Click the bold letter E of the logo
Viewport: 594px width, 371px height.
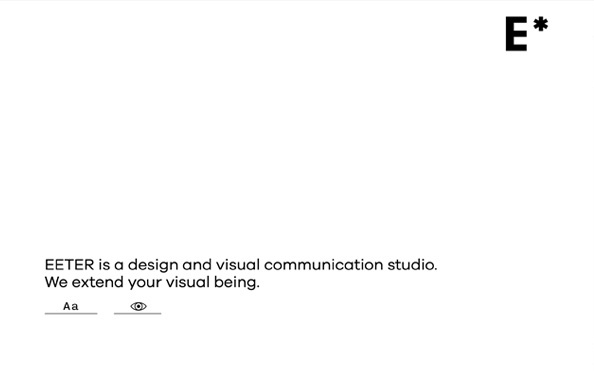(516, 34)
